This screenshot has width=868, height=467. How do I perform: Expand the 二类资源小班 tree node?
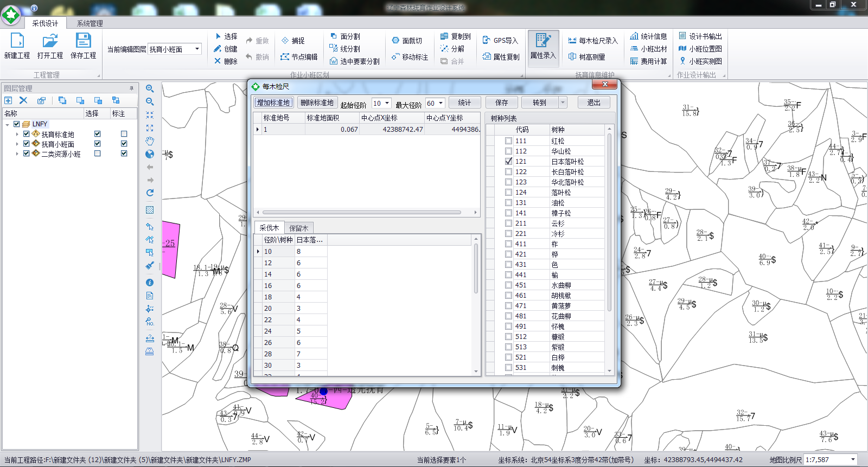tap(17, 153)
